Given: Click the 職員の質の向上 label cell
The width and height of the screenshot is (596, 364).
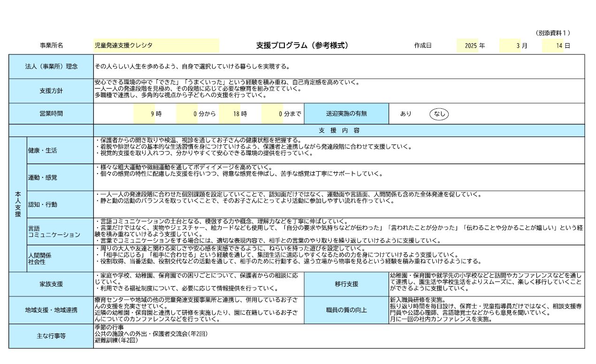Looking at the screenshot, I should point(346,310).
